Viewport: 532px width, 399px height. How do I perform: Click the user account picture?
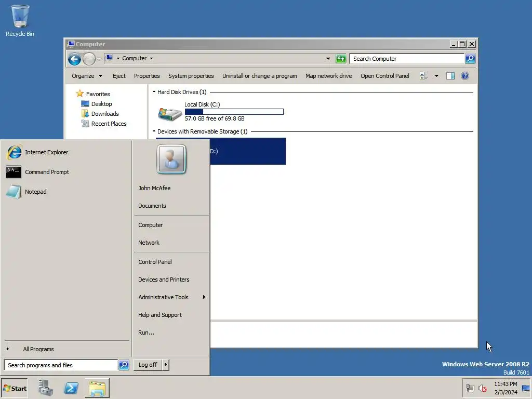click(171, 159)
